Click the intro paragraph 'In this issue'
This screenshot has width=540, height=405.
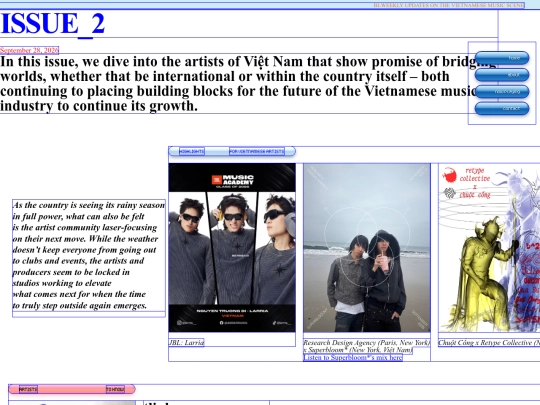coord(249,84)
